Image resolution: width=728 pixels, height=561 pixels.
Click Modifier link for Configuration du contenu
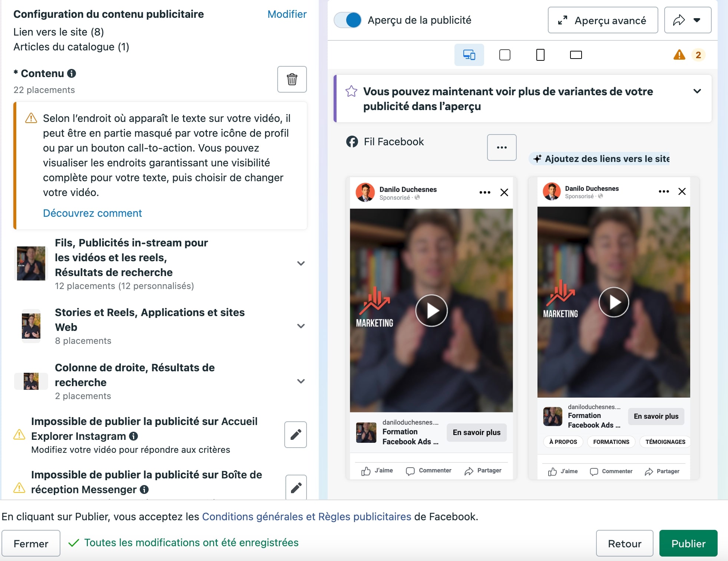pyautogui.click(x=287, y=14)
